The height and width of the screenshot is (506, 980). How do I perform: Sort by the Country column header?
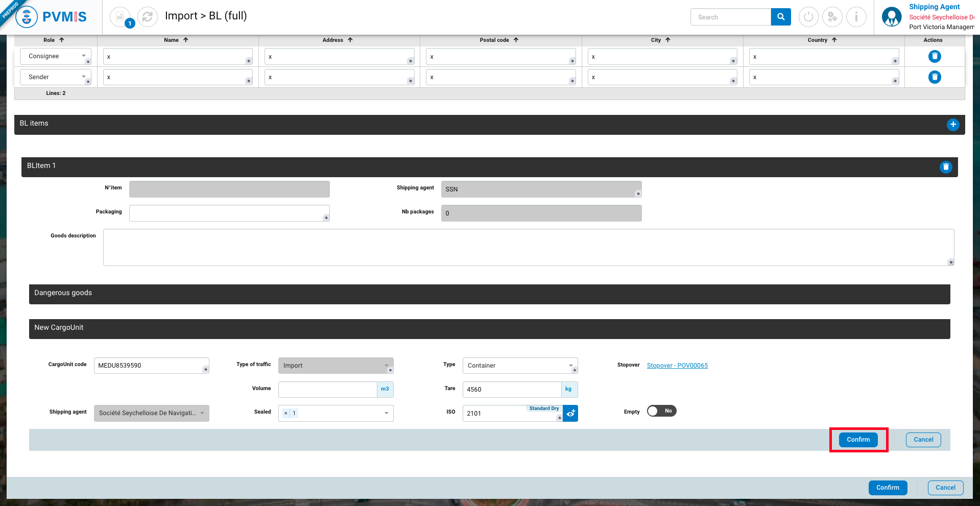point(822,40)
